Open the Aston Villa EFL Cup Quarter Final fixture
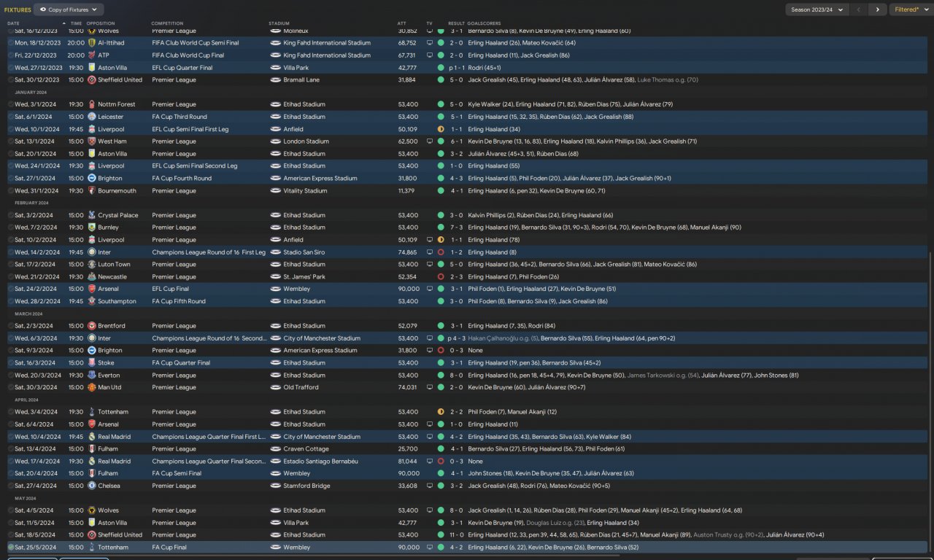Image resolution: width=934 pixels, height=560 pixels. point(467,68)
